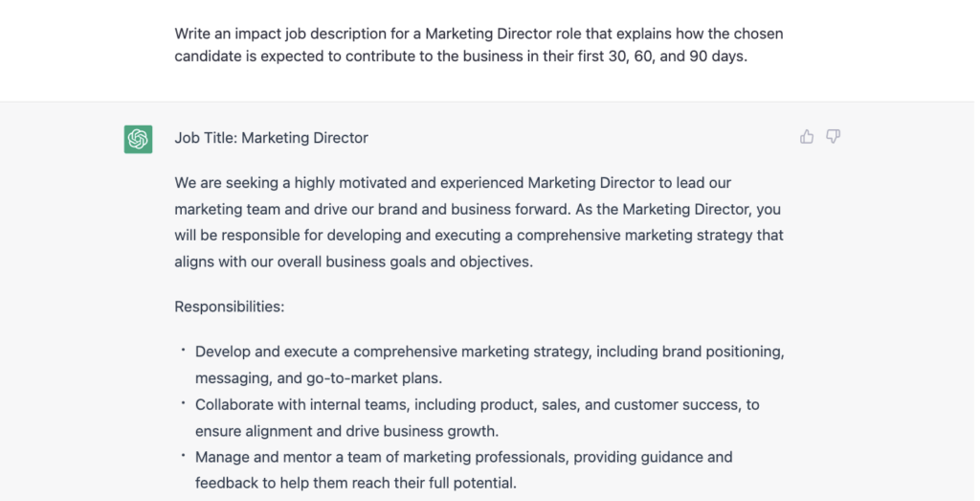Click the bullet dot before 'Manage and mentor'
The height and width of the screenshot is (501, 980).
[x=183, y=456]
